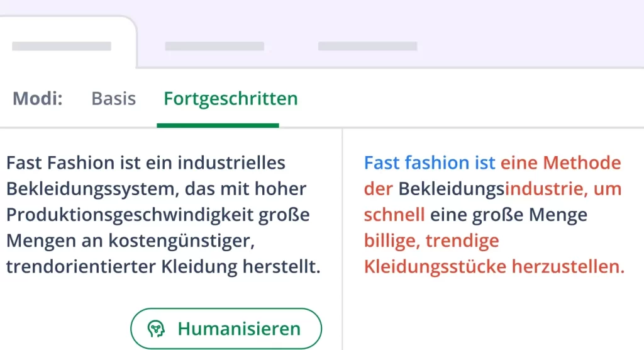The image size is (644, 350).
Task: Click the green underline under Fortgeschritten
Action: coord(218,125)
